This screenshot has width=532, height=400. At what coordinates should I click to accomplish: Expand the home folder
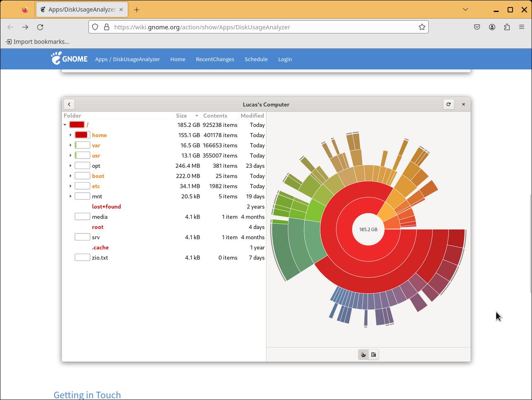click(70, 135)
